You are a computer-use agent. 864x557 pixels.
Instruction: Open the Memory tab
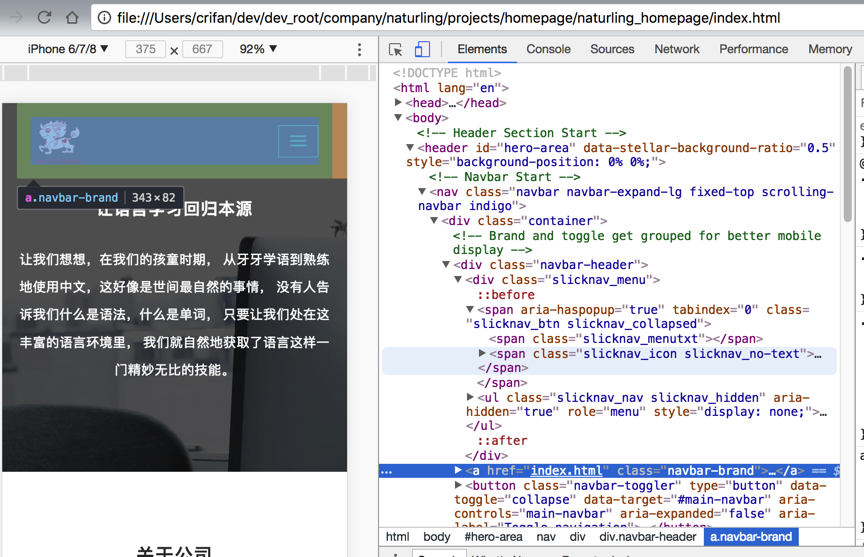coord(830,49)
